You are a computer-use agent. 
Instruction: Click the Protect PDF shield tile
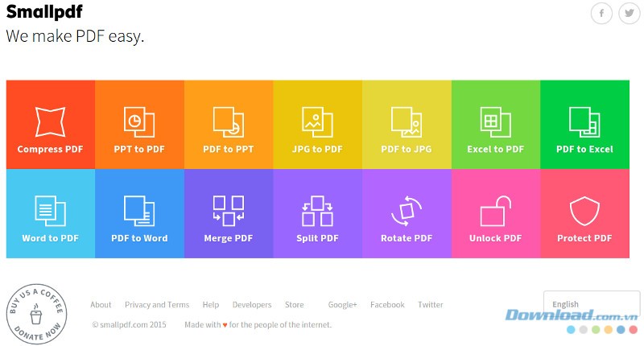click(584, 214)
